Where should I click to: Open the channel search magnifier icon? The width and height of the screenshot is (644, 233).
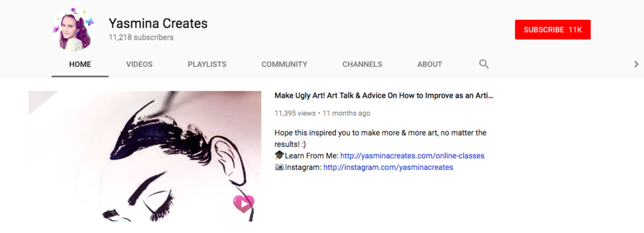click(484, 64)
